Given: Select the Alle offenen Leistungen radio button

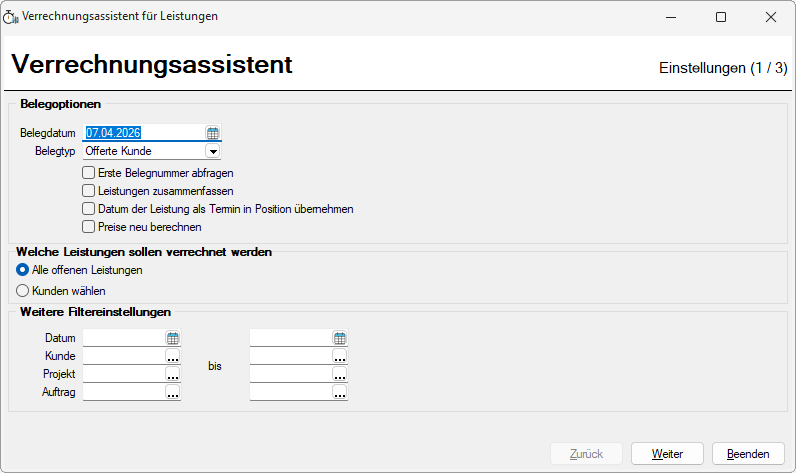Looking at the screenshot, I should point(23,270).
